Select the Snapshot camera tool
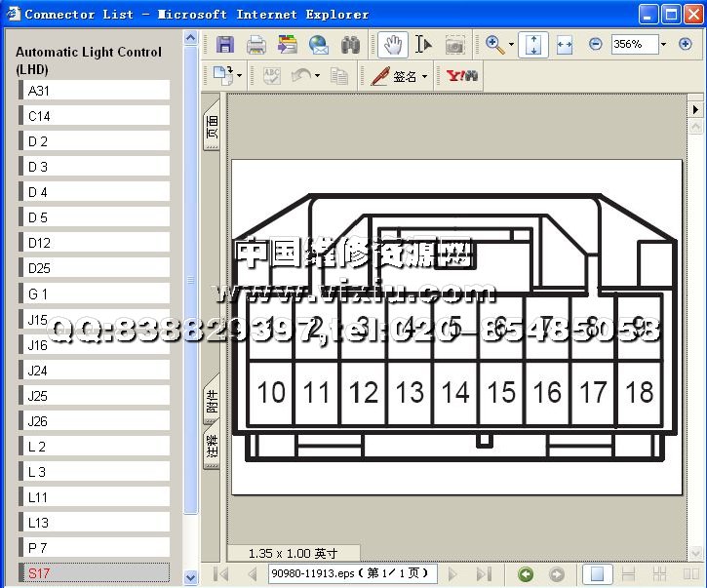The height and width of the screenshot is (588, 707). coord(454,45)
